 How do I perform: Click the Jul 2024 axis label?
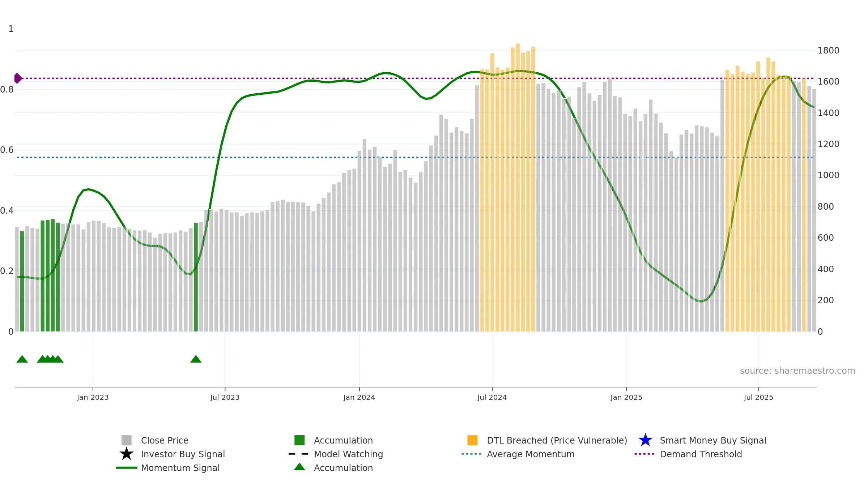492,397
